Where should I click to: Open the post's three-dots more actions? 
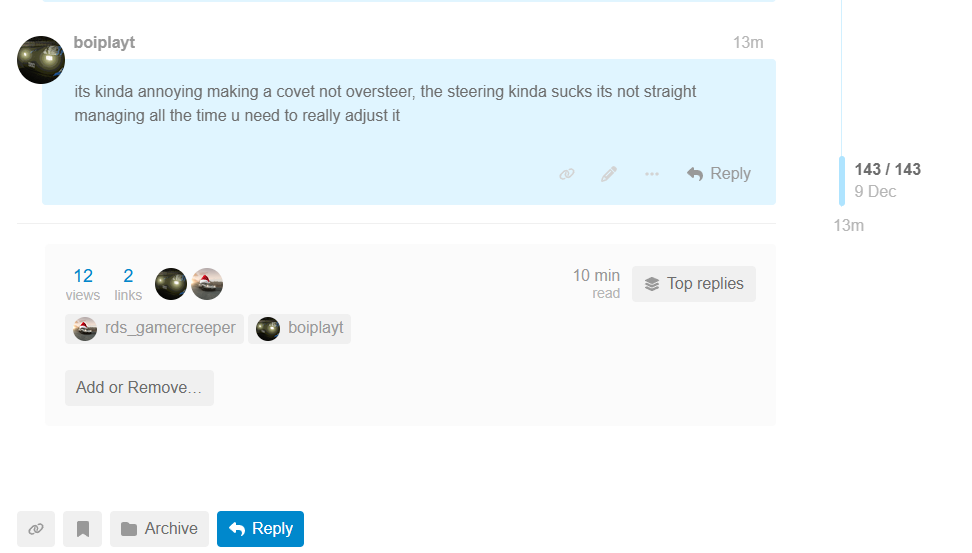tap(652, 174)
